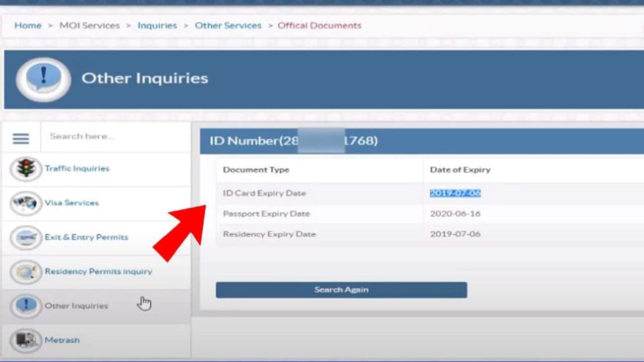Viewport: 644px width, 362px height.
Task: Click the Metrash label in the sidebar
Action: (62, 340)
